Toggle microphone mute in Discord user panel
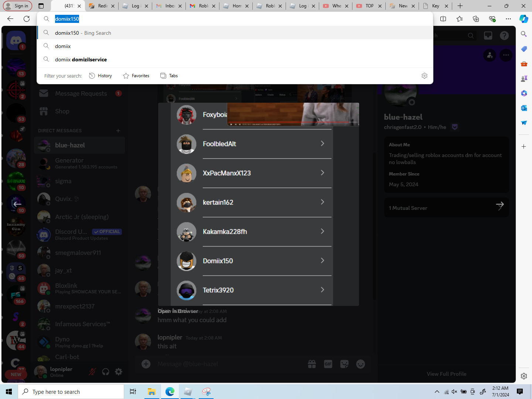The height and width of the screenshot is (399, 532). [92, 372]
